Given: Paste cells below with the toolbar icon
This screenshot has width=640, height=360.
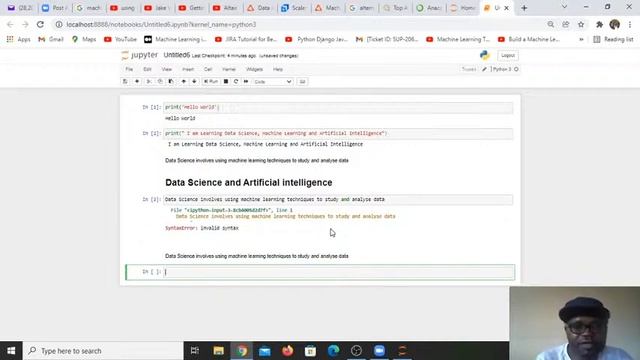Looking at the screenshot, I should (x=171, y=82).
